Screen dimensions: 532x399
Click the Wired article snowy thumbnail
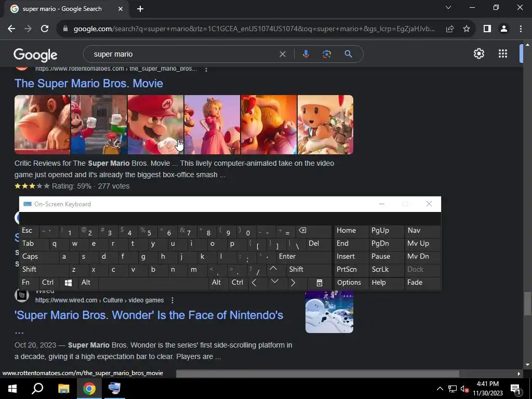[x=329, y=312]
